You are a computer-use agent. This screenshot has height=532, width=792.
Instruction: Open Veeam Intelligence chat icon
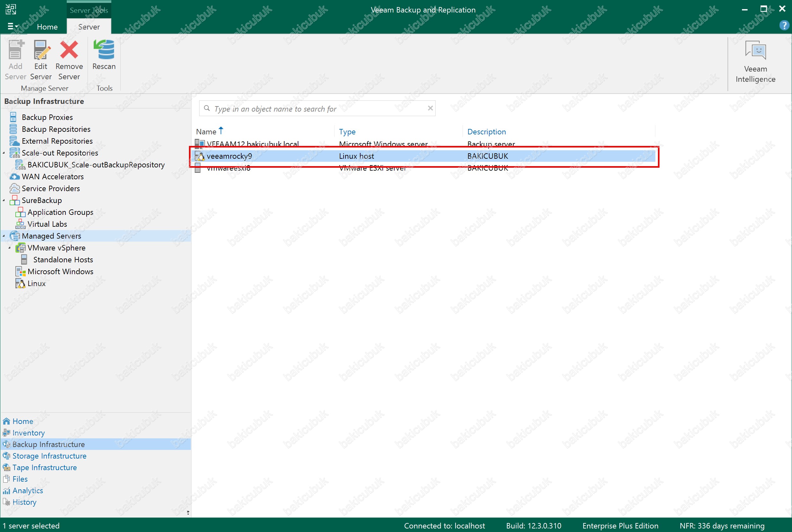[x=755, y=51]
